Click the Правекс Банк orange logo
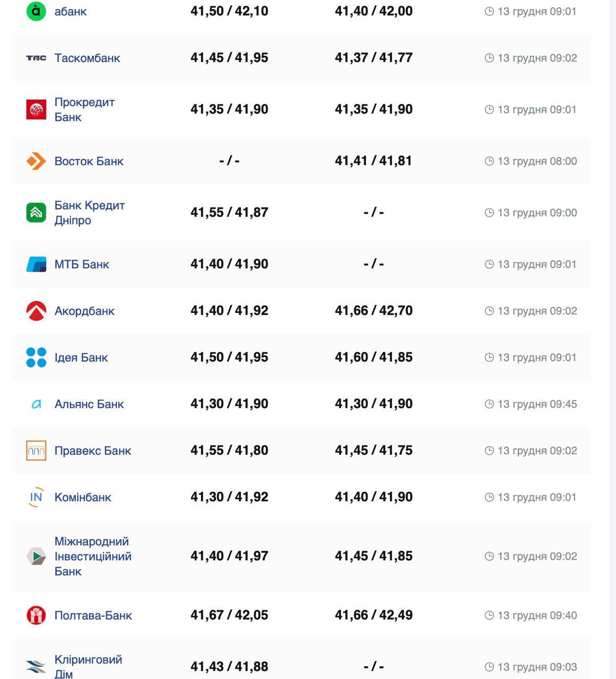 click(36, 450)
